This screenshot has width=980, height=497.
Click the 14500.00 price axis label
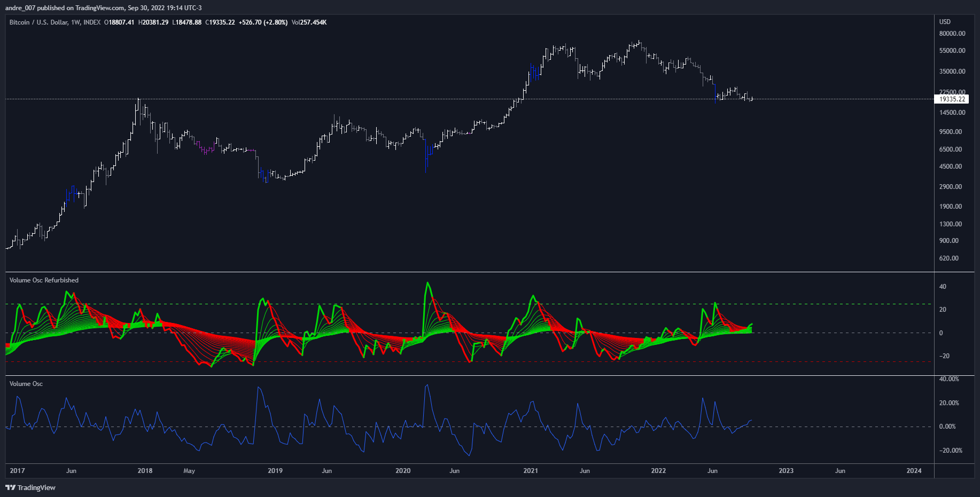coord(952,113)
